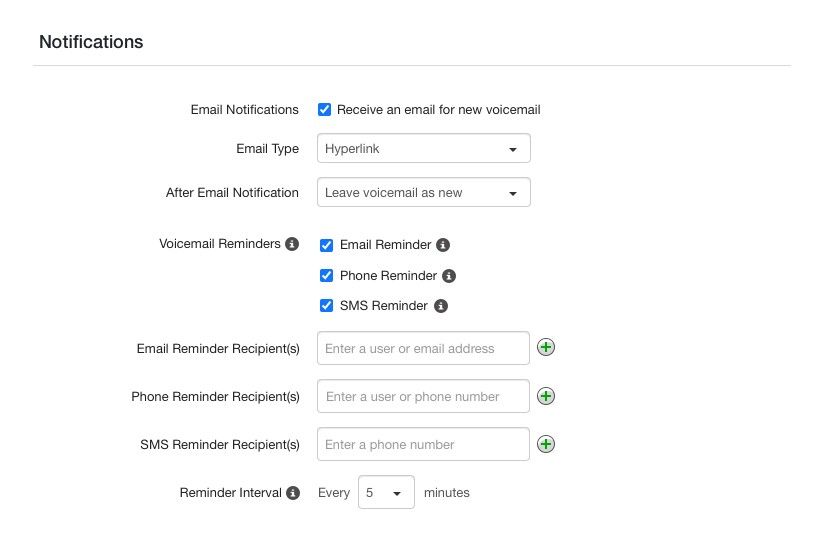Click the Receive an email for new voicemail label
Viewport: 825px width, 558px height.
click(438, 110)
